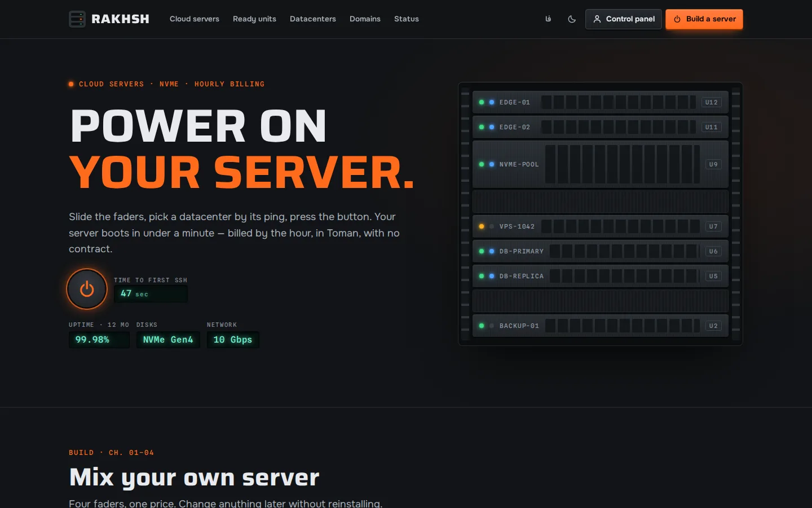Click the 47 sec time readout
The height and width of the screenshot is (508, 812).
coord(151,294)
